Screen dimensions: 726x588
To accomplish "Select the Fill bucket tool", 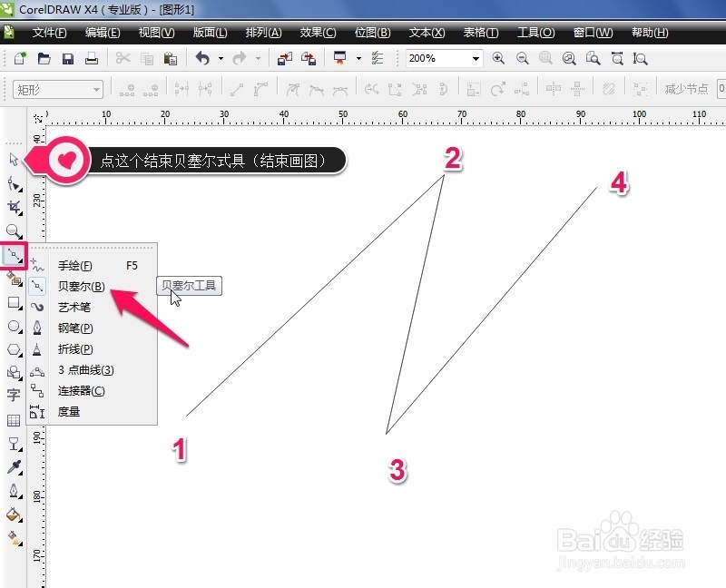I will point(14,514).
